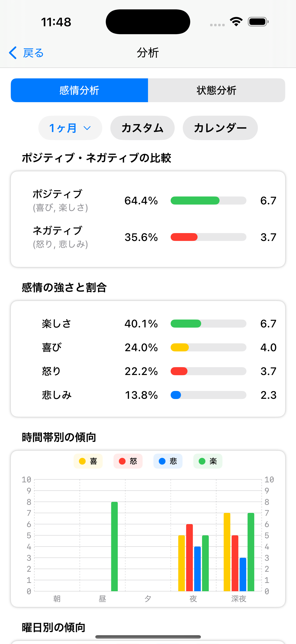Toggle the 楽 series in the chart legend
This screenshot has width=296, height=644.
pyautogui.click(x=208, y=461)
